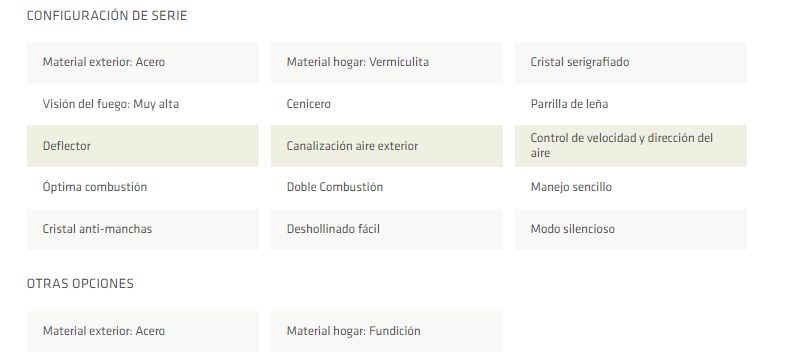Image resolution: width=805 pixels, height=361 pixels.
Task: Click the 'Manejo sencillo' feature
Action: [571, 187]
